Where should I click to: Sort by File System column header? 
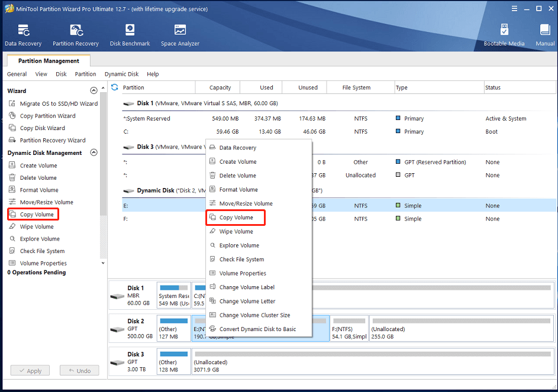360,88
